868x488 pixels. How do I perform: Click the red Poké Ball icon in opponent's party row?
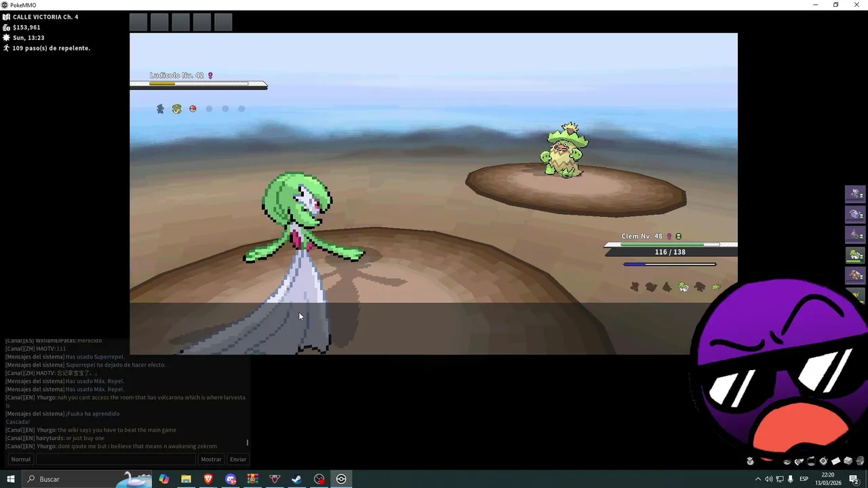(193, 108)
